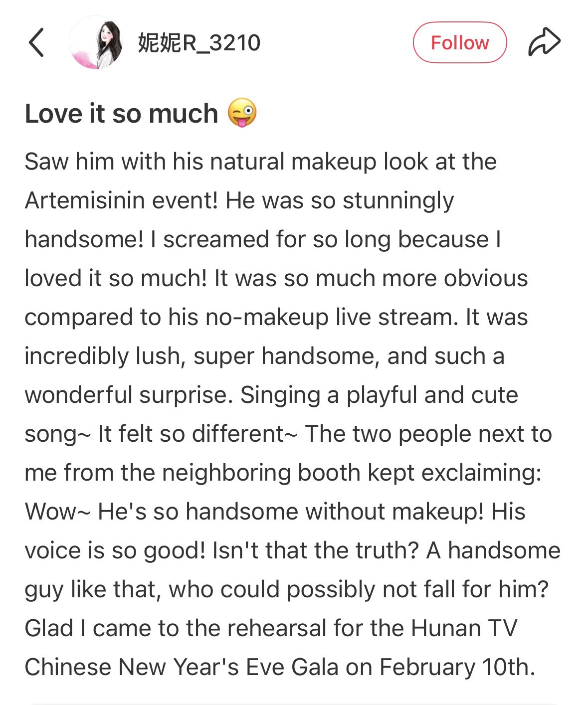Viewport: 588px width, 705px height.
Task: Tap the username 妮妮R_3210
Action: pyautogui.click(x=199, y=43)
